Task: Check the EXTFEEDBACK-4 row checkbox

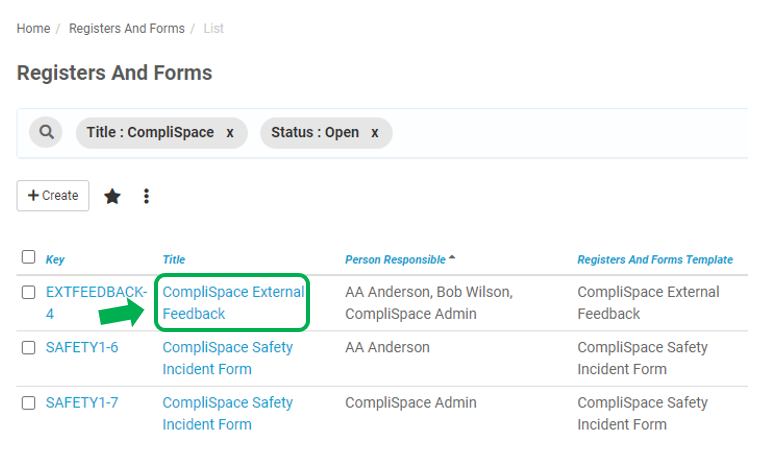Action: click(28, 292)
